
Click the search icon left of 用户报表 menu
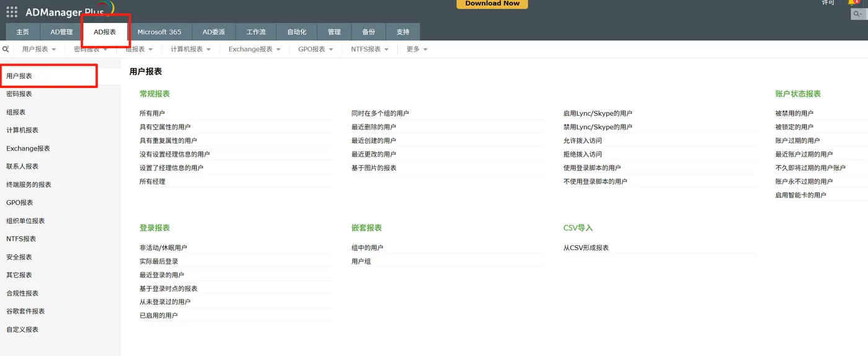[x=6, y=49]
